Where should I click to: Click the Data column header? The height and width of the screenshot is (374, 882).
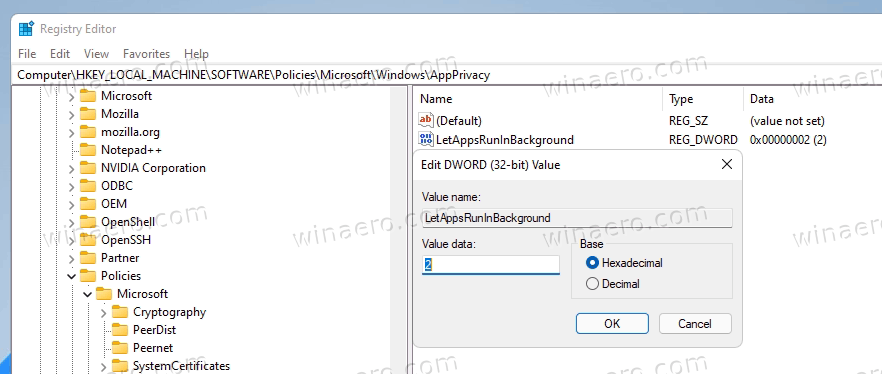click(812, 99)
